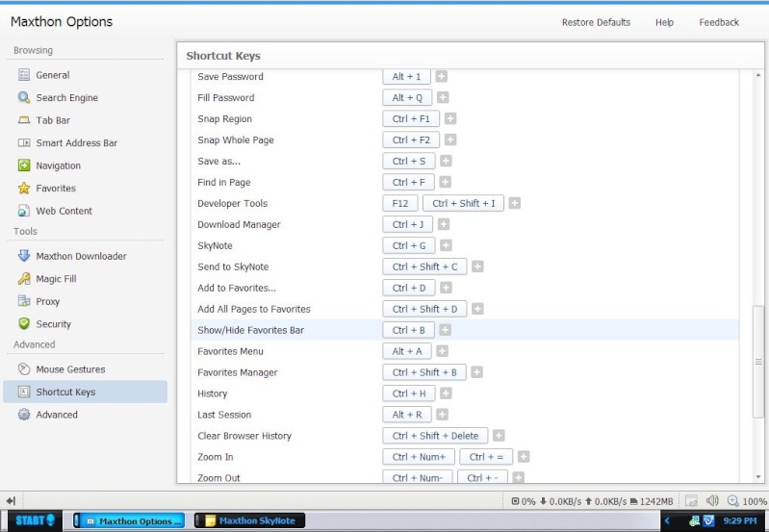The height and width of the screenshot is (532, 769).
Task: Click the Advanced gear icon
Action: coord(23,415)
